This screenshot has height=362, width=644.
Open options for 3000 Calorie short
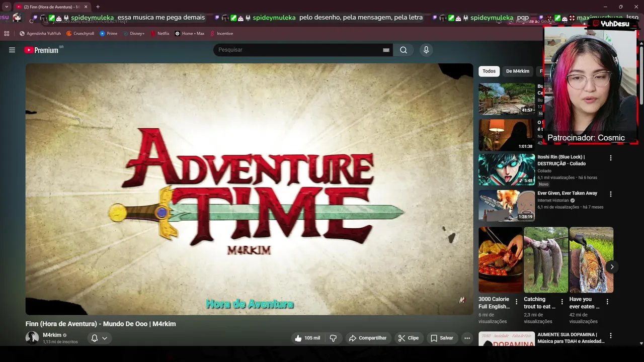[516, 302]
